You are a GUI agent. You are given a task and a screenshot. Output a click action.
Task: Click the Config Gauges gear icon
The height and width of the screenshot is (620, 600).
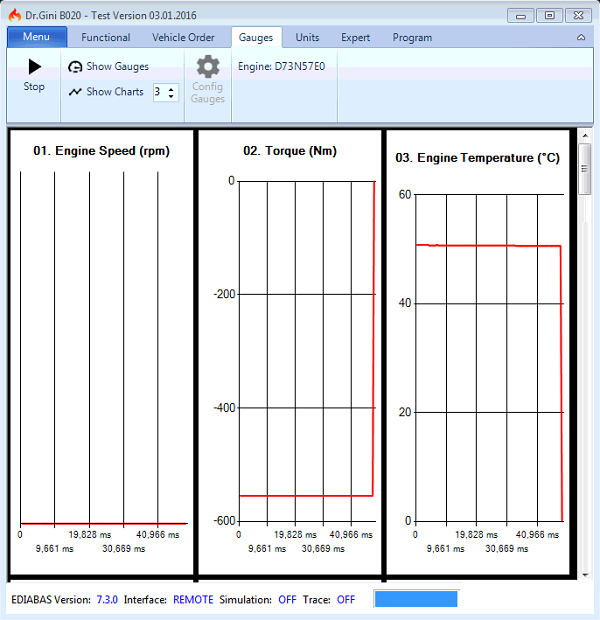pos(208,67)
